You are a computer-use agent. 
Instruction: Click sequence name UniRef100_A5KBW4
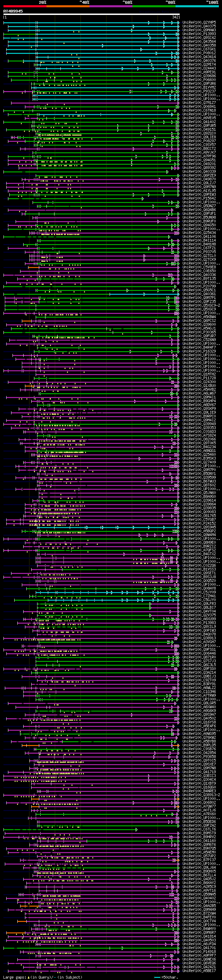(x=199, y=317)
